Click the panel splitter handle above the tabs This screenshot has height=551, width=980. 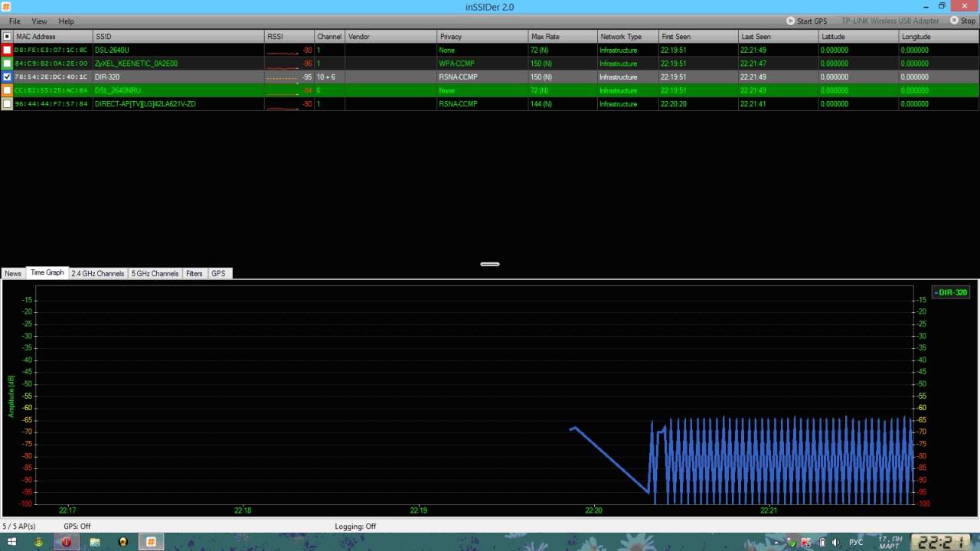pos(490,264)
